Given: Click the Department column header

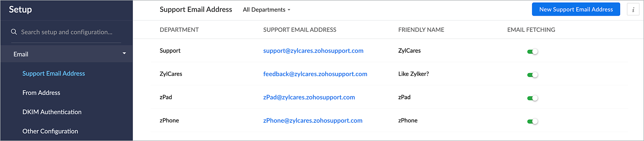Looking at the screenshot, I should 179,30.
